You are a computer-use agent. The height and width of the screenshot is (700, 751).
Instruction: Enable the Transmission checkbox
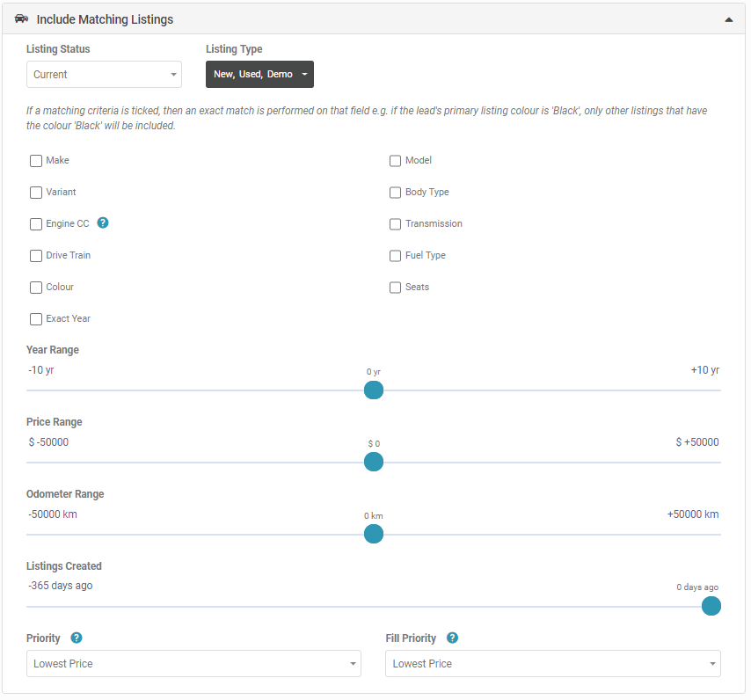coord(396,224)
